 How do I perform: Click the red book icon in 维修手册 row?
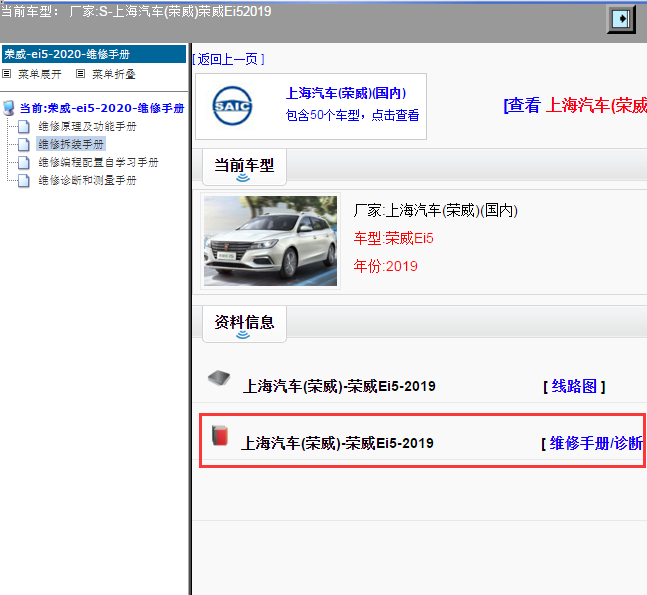(x=220, y=435)
